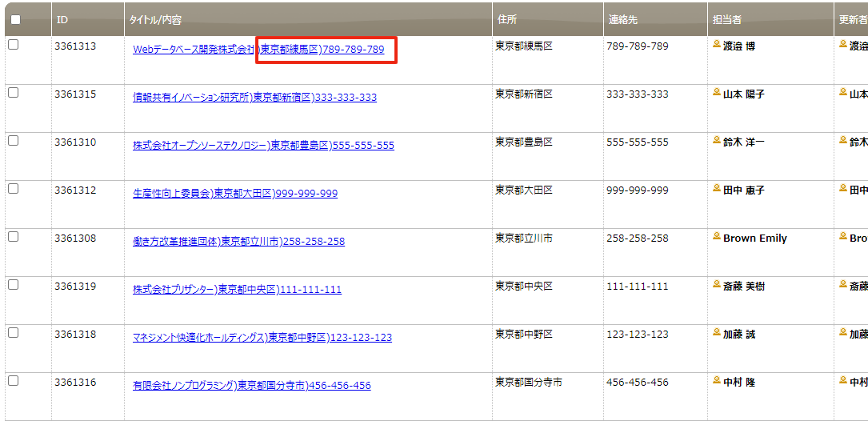
Task: Click the user icon beside 加藤 誠 in 担当者
Action: [717, 332]
